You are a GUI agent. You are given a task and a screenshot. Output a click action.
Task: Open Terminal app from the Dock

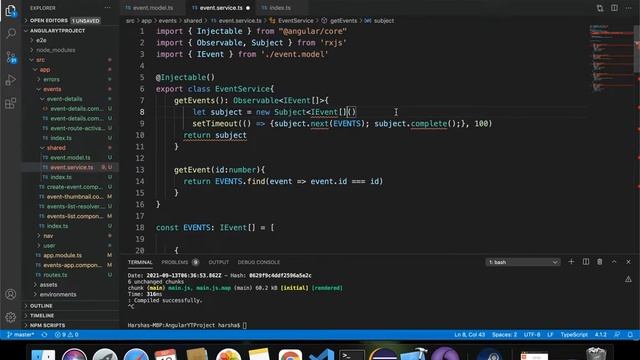(351, 355)
